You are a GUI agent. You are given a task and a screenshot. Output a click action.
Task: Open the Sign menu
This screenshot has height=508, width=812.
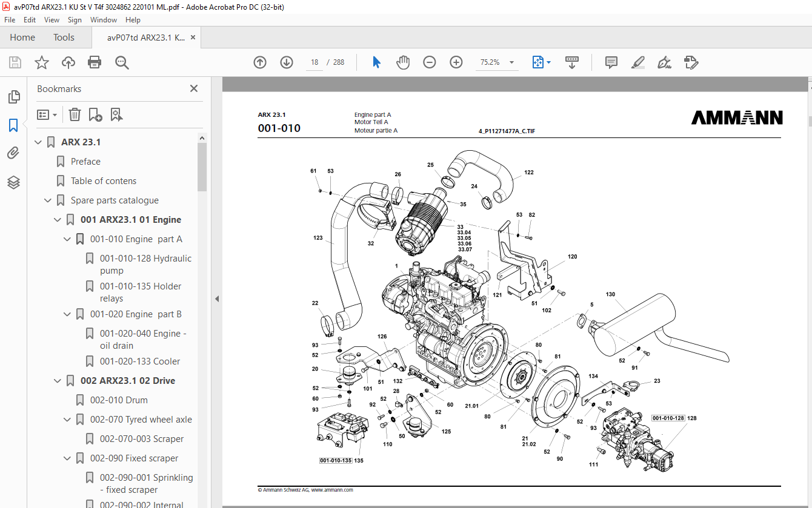pyautogui.click(x=75, y=20)
